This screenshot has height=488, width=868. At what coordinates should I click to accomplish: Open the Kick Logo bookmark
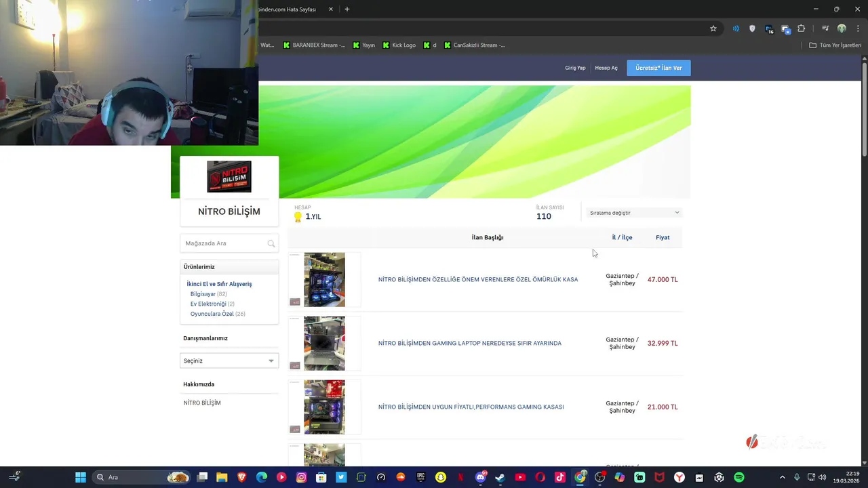pos(399,45)
